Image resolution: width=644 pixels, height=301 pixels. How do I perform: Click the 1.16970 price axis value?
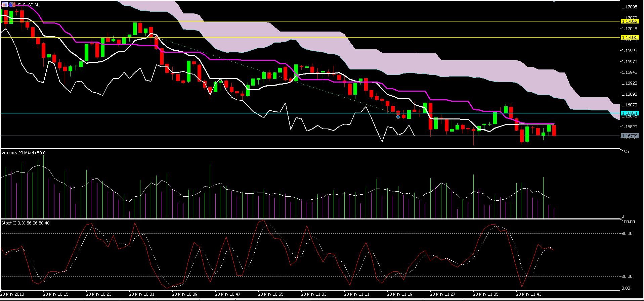pyautogui.click(x=630, y=61)
